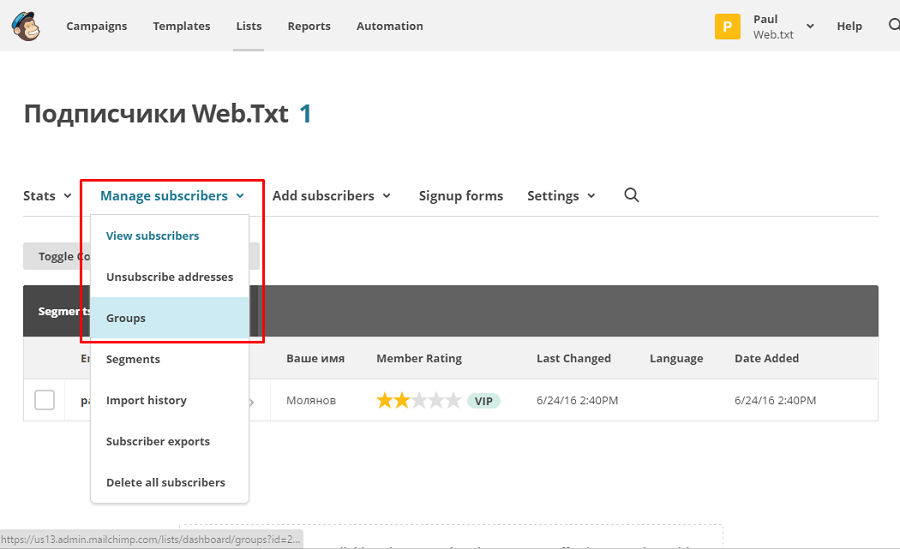The height and width of the screenshot is (549, 900).
Task: Expand the Add subscribers dropdown
Action: [x=331, y=196]
